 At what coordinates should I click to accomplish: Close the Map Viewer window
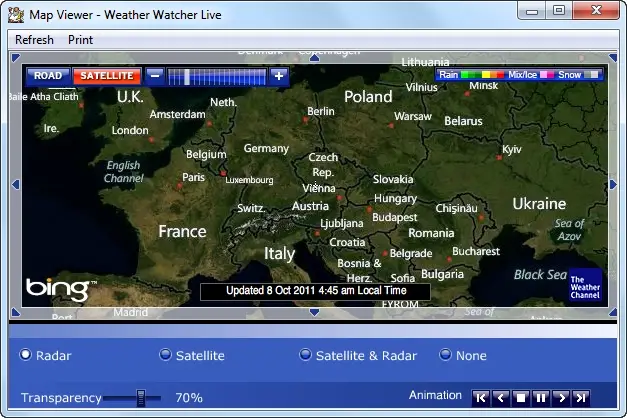(596, 11)
